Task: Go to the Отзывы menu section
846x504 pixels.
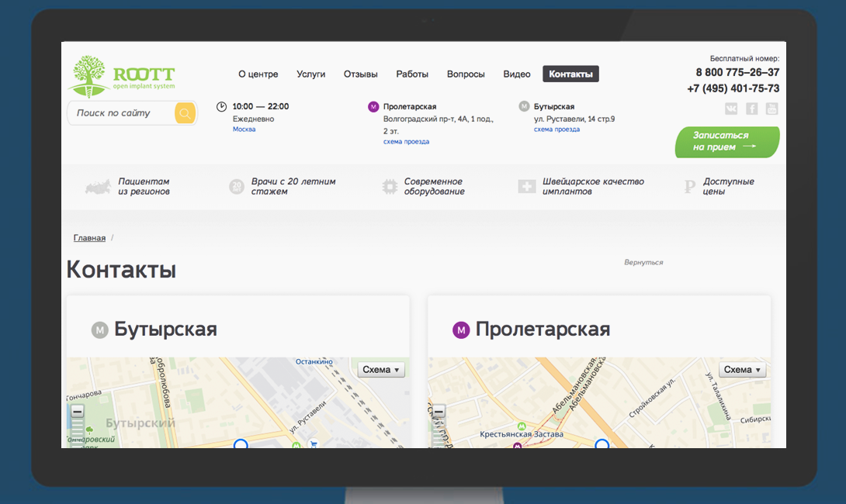Action: coord(360,74)
